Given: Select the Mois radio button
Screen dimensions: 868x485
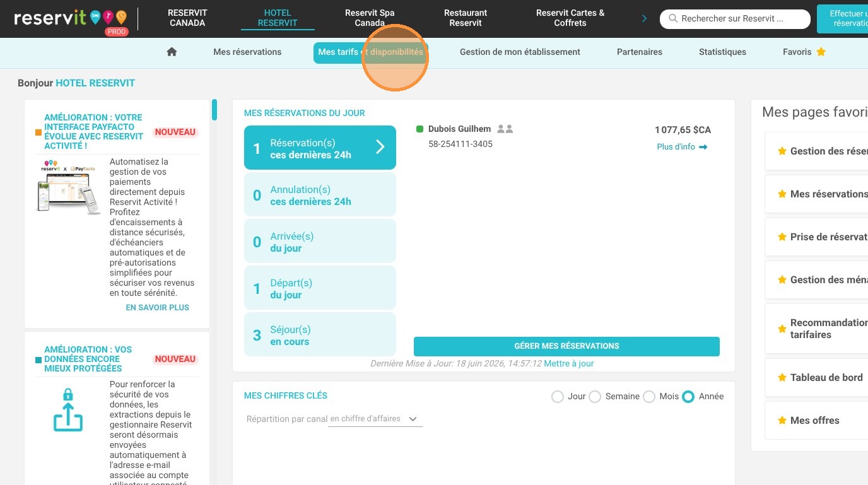Looking at the screenshot, I should click(x=649, y=397).
